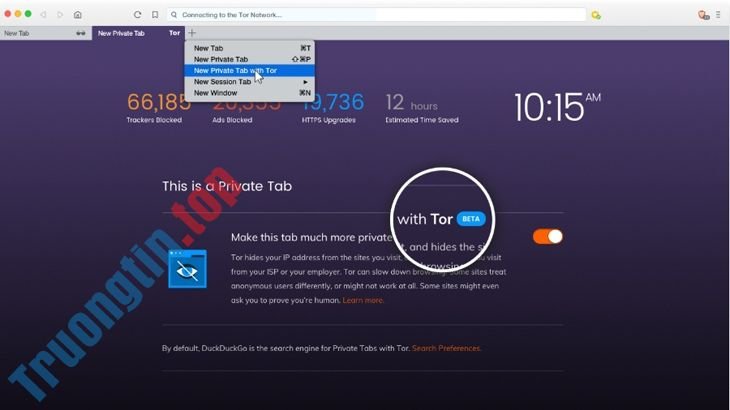730x410 pixels.
Task: Close the window with red button
Action: [7, 14]
